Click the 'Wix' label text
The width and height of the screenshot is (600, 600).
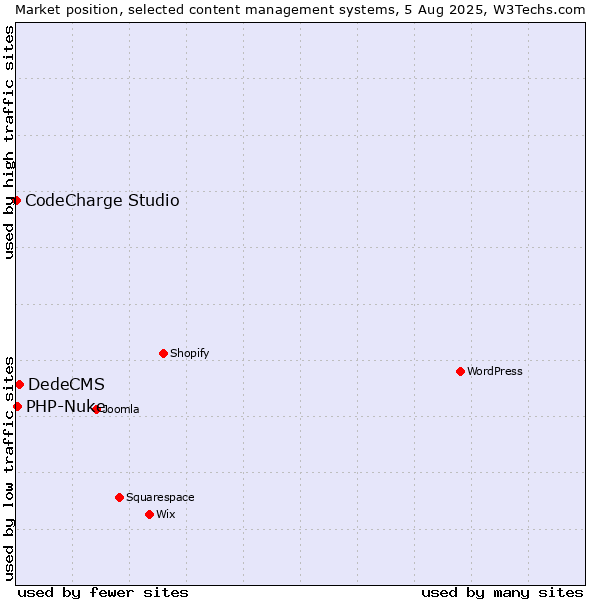coord(166,514)
